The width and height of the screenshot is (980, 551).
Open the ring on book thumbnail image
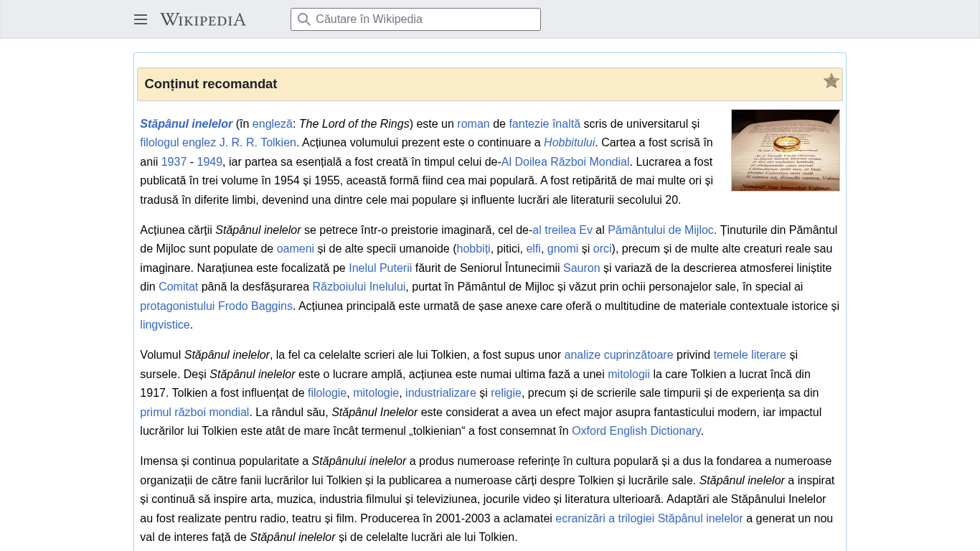coord(786,150)
